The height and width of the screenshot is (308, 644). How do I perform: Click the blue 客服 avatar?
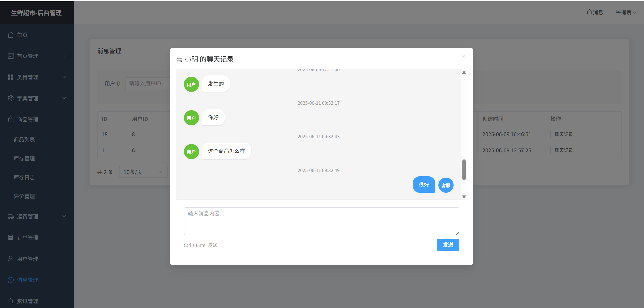[446, 185]
